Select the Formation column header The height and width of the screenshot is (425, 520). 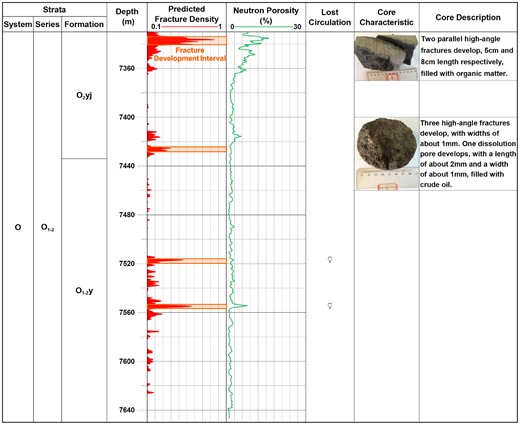[x=84, y=24]
